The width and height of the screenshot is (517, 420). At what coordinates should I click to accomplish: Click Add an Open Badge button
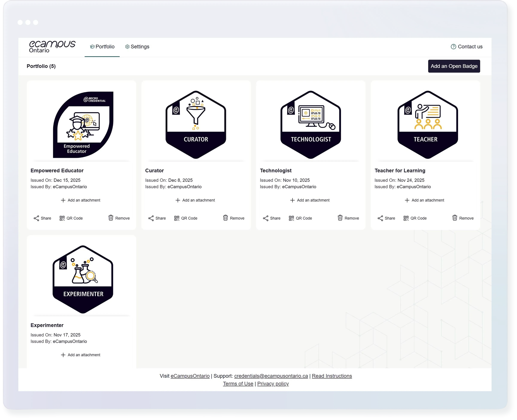[x=454, y=66]
